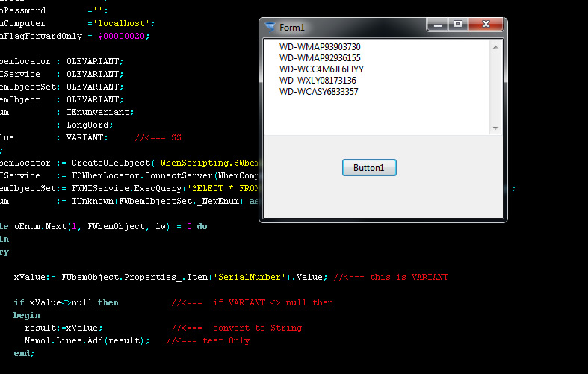Viewport: 588px width, 374px height.
Task: Click the IEnumvariant type in code
Action: 98,112
